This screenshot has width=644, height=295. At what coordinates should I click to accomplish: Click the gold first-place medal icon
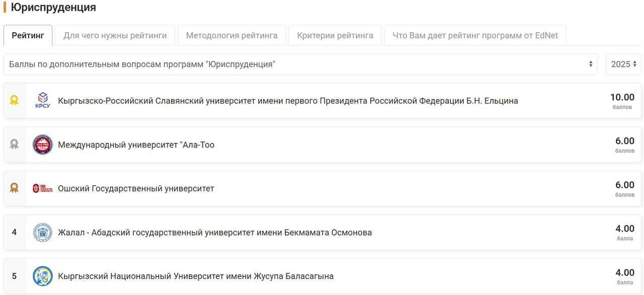(14, 101)
